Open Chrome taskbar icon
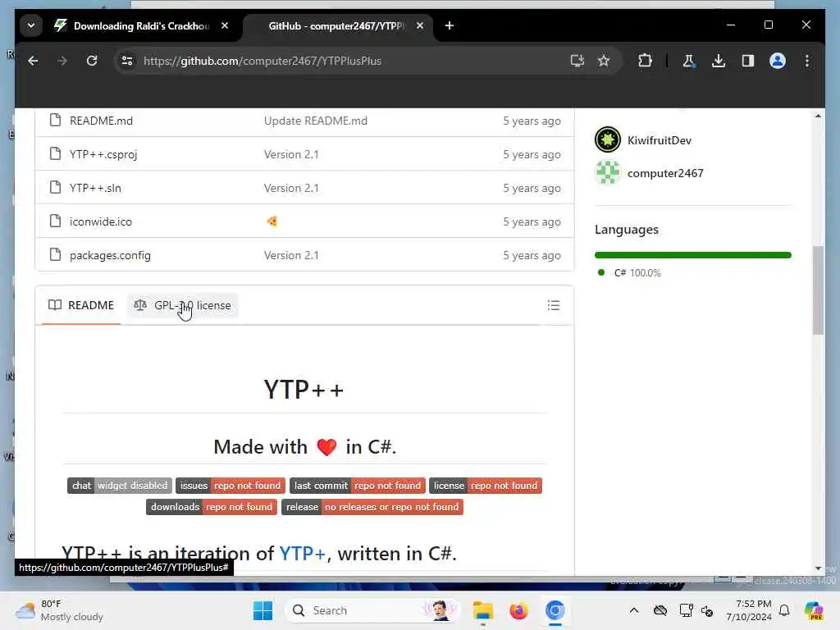 click(555, 610)
